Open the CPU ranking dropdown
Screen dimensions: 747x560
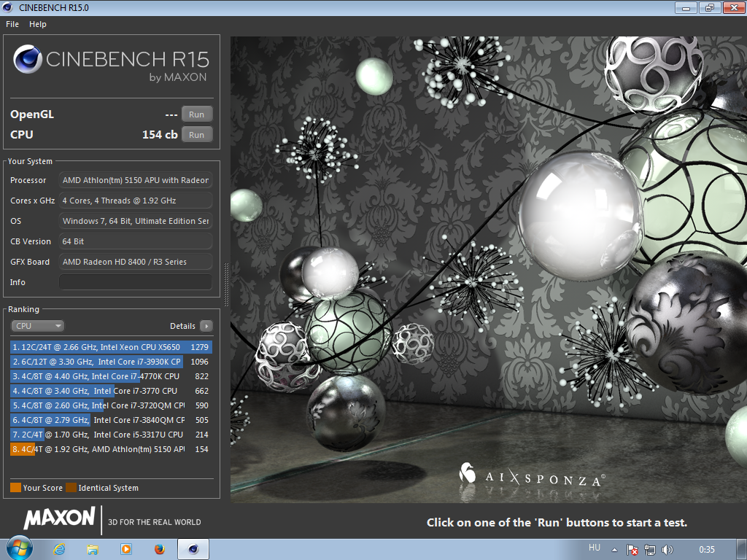[38, 326]
